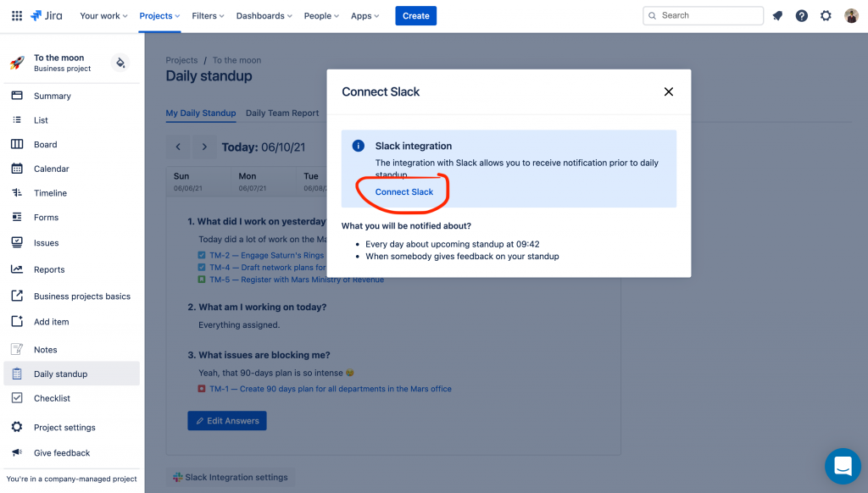Click the Business projects basics external-link icon
This screenshot has width=868, height=493.
17,296
